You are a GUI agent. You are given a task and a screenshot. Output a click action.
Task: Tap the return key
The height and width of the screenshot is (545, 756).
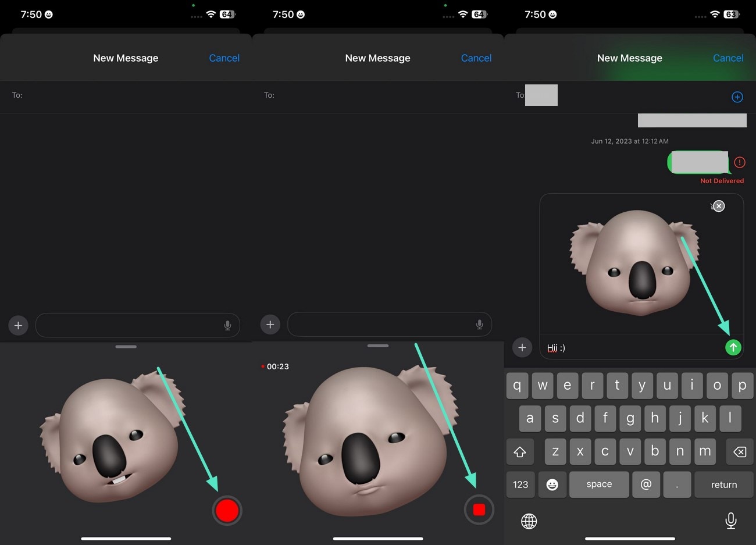point(724,485)
